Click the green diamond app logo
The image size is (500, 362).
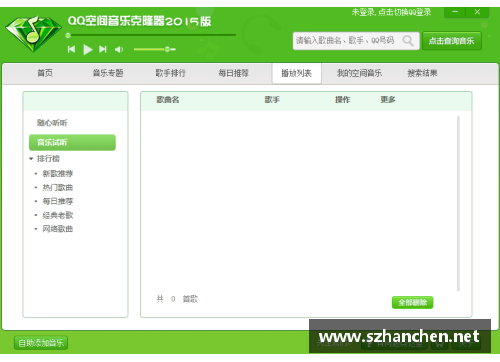tap(34, 34)
